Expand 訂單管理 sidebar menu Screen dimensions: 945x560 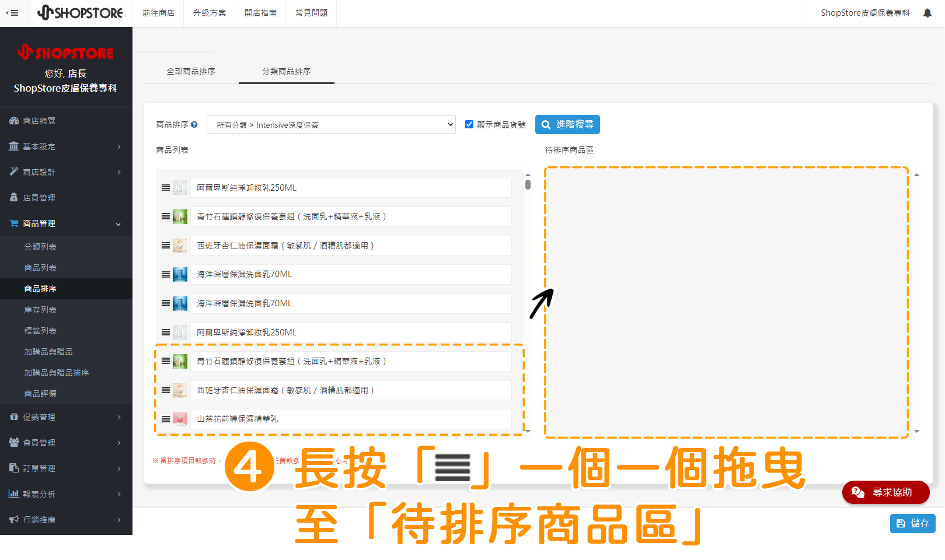tap(65, 468)
